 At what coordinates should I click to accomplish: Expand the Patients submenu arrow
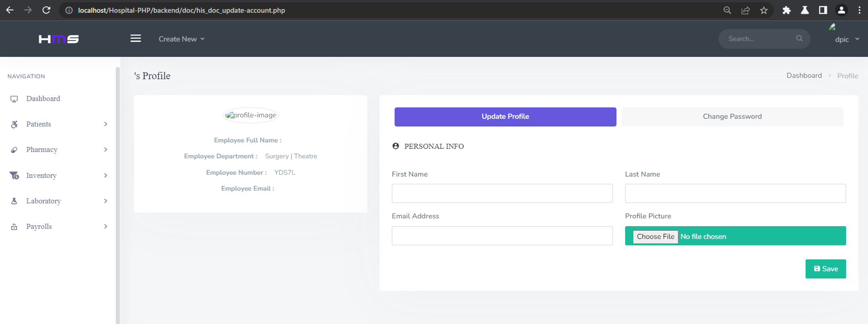[106, 124]
